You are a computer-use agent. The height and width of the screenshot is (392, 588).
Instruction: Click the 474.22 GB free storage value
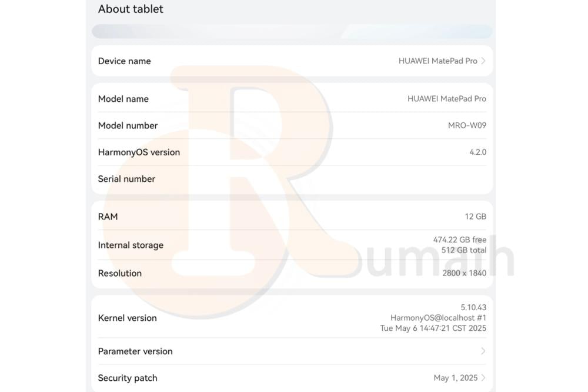(459, 240)
